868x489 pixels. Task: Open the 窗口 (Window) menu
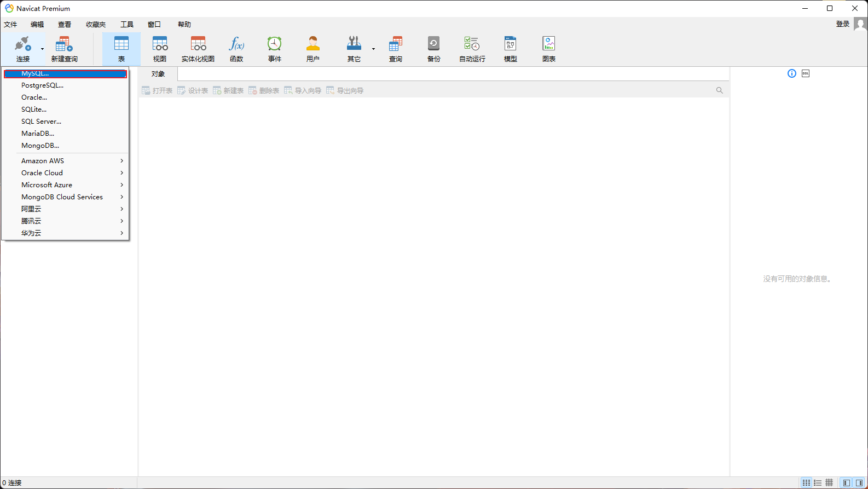tap(154, 25)
